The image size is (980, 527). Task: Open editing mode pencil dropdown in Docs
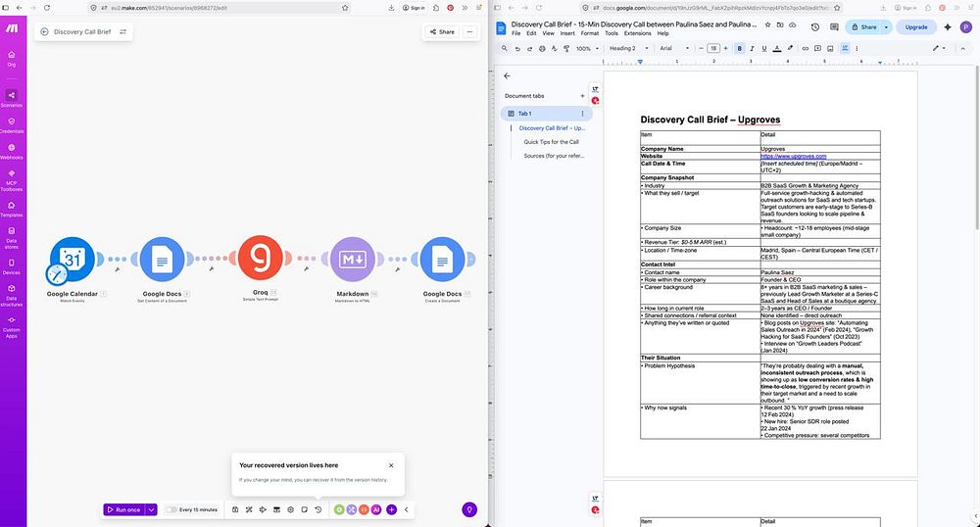[939, 48]
